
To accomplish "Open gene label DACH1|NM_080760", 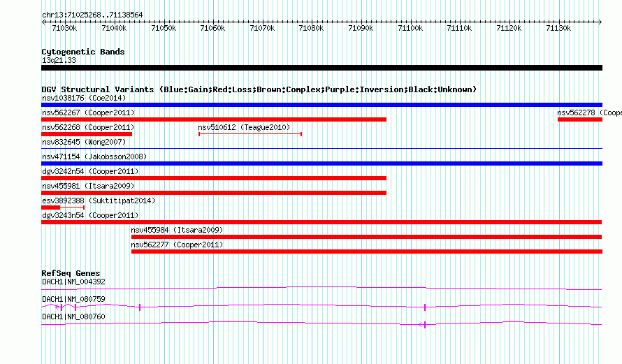I will [x=74, y=316].
